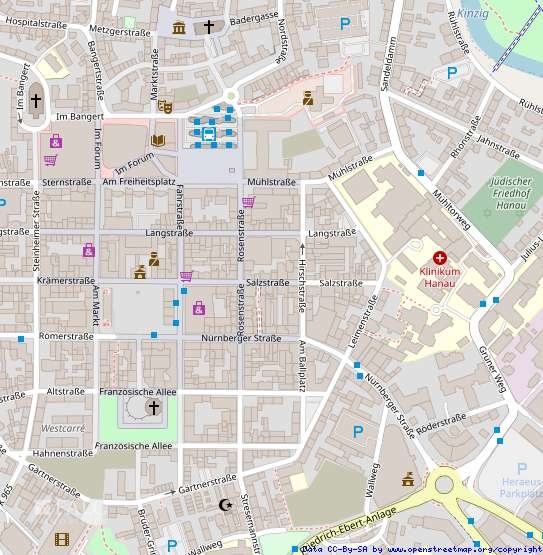This screenshot has height=555, width=543.
Task: Select the Metzgerstraße street label
Action: point(120,31)
